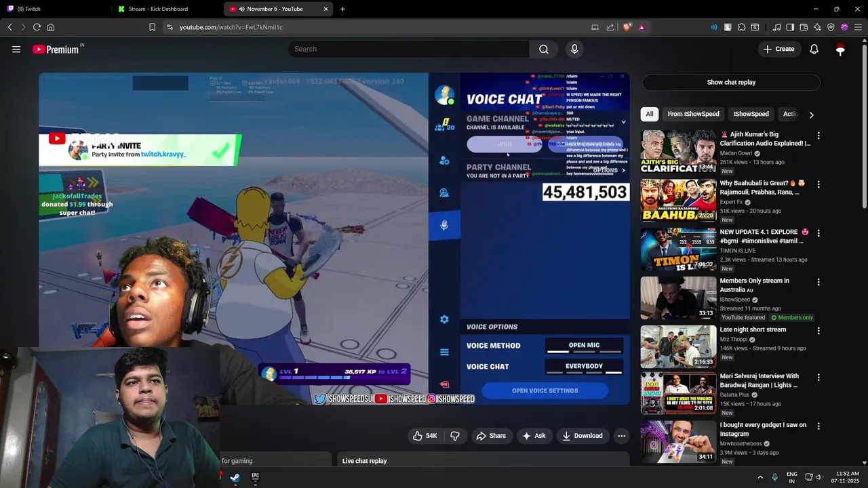Click the Ask button below video
868x488 pixels.
[x=534, y=436]
